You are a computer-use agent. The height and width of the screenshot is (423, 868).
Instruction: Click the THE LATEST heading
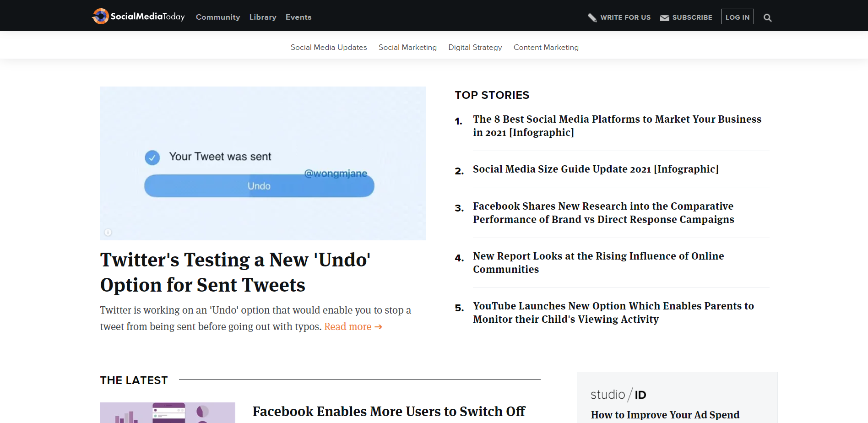(134, 380)
